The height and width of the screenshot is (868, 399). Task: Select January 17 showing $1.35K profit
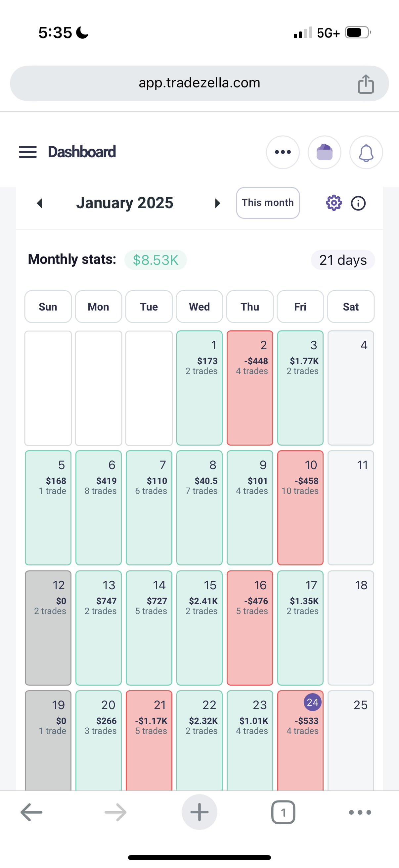pos(300,627)
